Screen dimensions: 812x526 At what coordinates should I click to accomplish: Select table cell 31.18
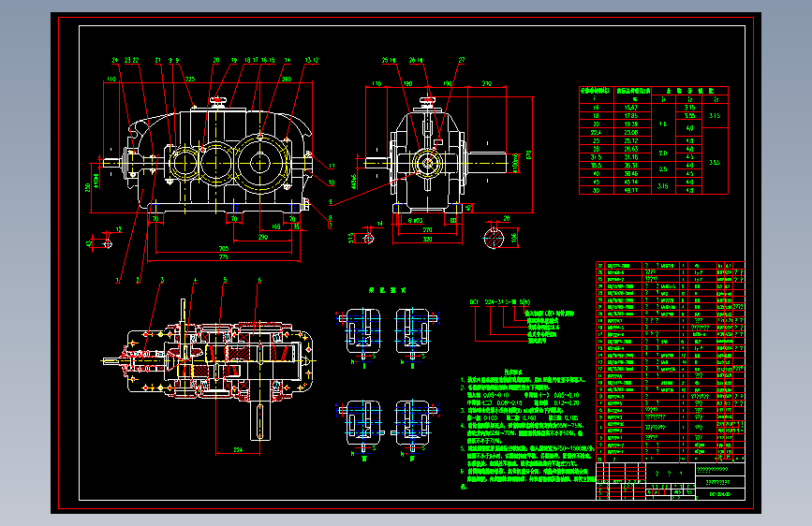(x=630, y=157)
